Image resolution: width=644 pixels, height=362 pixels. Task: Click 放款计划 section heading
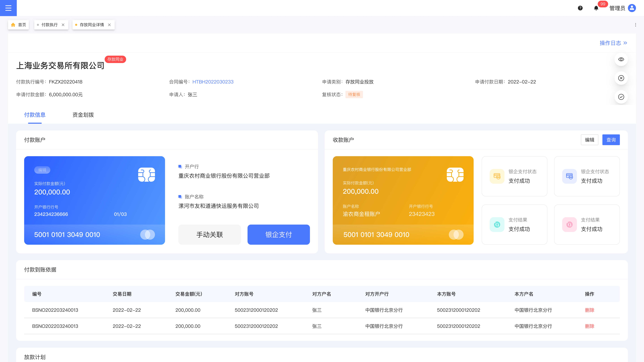[35, 357]
